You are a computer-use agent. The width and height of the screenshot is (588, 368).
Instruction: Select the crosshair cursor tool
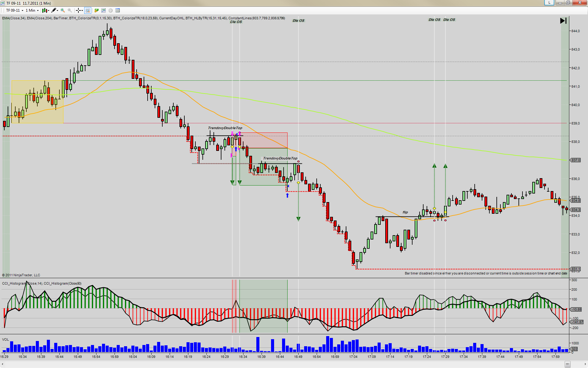[78, 10]
